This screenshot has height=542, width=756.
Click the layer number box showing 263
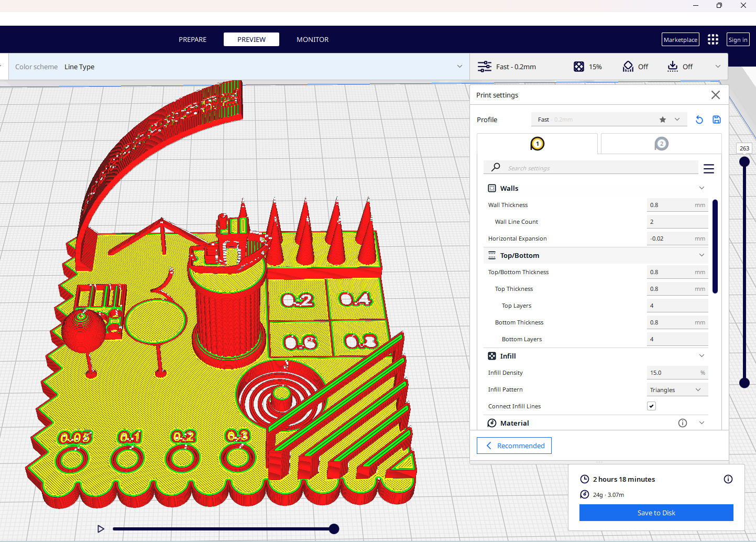coord(744,148)
